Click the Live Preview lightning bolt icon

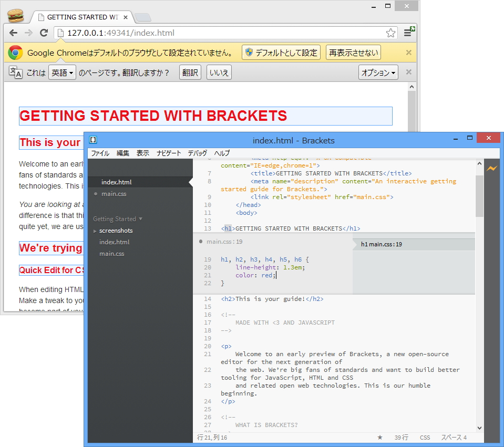click(491, 168)
